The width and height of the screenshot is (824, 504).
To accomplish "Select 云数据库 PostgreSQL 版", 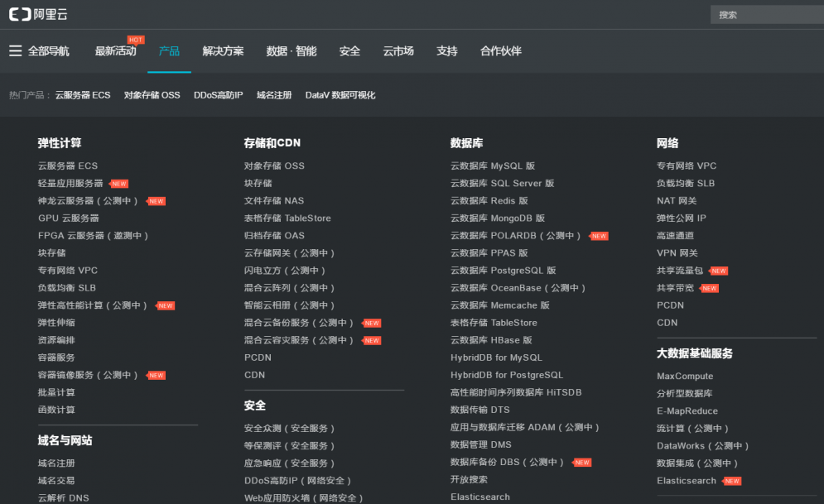I will 503,271.
